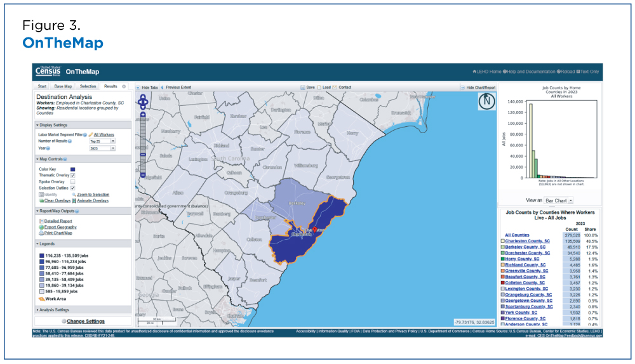This screenshot has width=635, height=364.
Task: Open the Berkeley County, SC link
Action: (525, 247)
